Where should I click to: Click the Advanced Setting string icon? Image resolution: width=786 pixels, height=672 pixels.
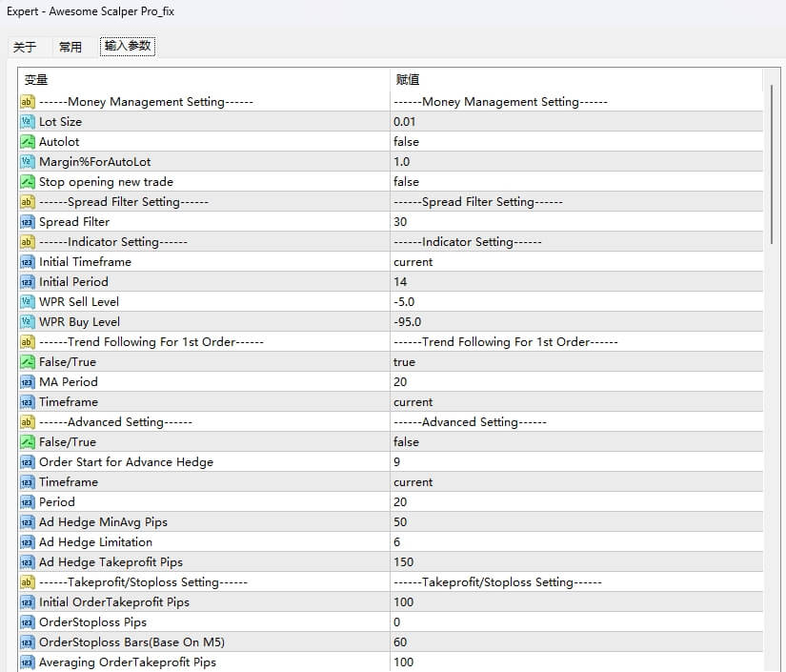pos(27,422)
